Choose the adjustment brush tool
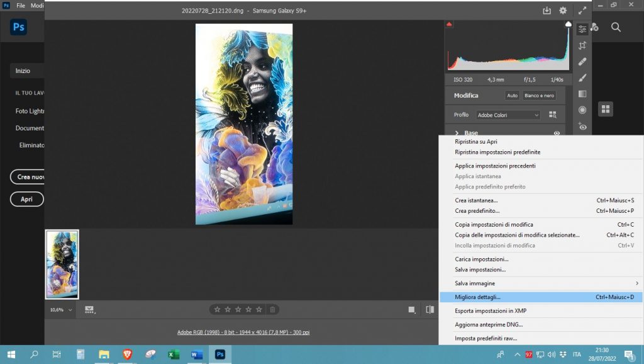Screen dimensions: 644x364 pos(582,78)
